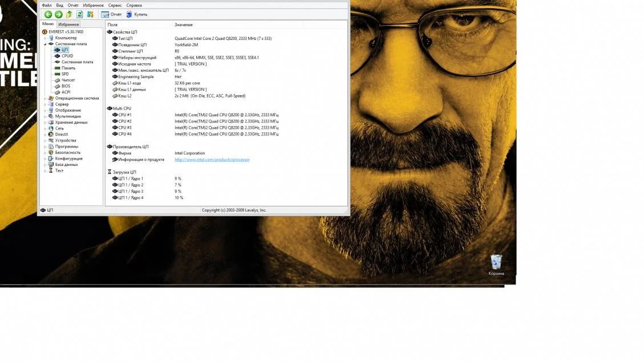Click the Операционная система Windows flag icon
The image size is (644, 362).
coord(51,98)
